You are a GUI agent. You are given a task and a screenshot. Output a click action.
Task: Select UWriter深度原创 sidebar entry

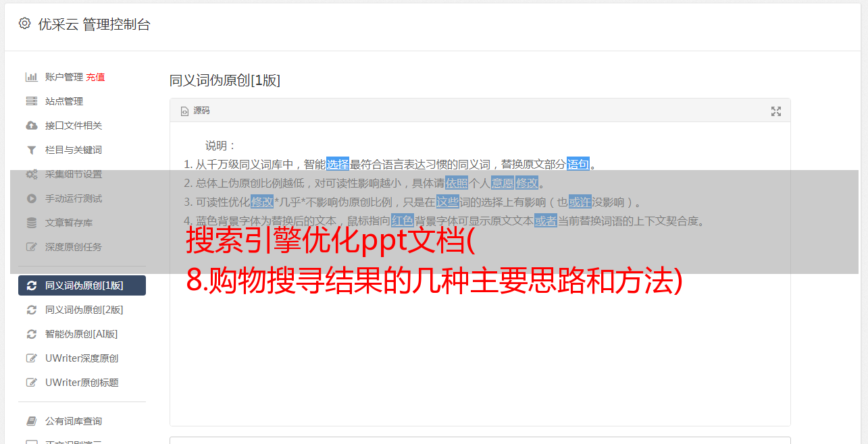tap(82, 358)
